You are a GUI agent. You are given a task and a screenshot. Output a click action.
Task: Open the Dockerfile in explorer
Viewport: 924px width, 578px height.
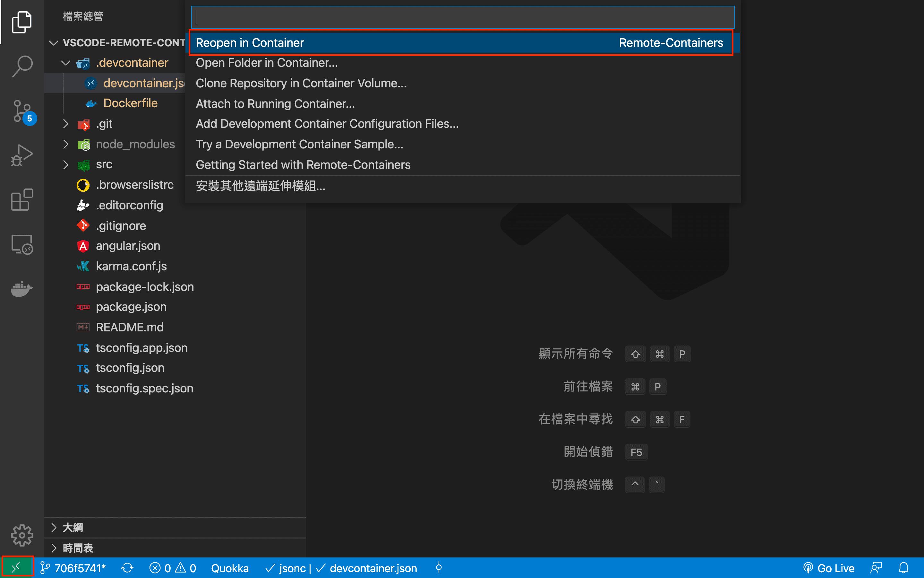(x=115, y=103)
